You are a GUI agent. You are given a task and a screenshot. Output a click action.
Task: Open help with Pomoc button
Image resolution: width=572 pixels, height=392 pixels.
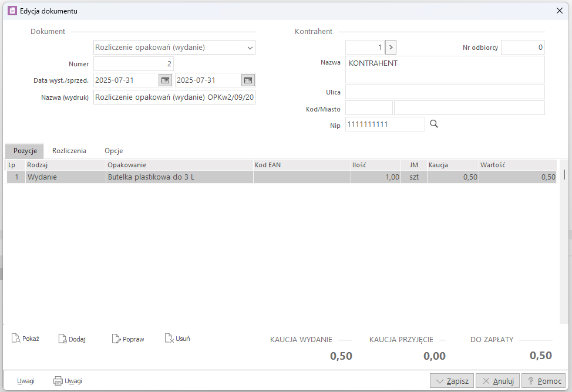click(544, 381)
